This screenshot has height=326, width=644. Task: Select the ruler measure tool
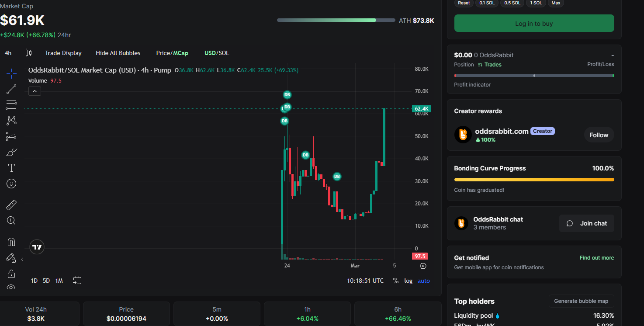[11, 205]
